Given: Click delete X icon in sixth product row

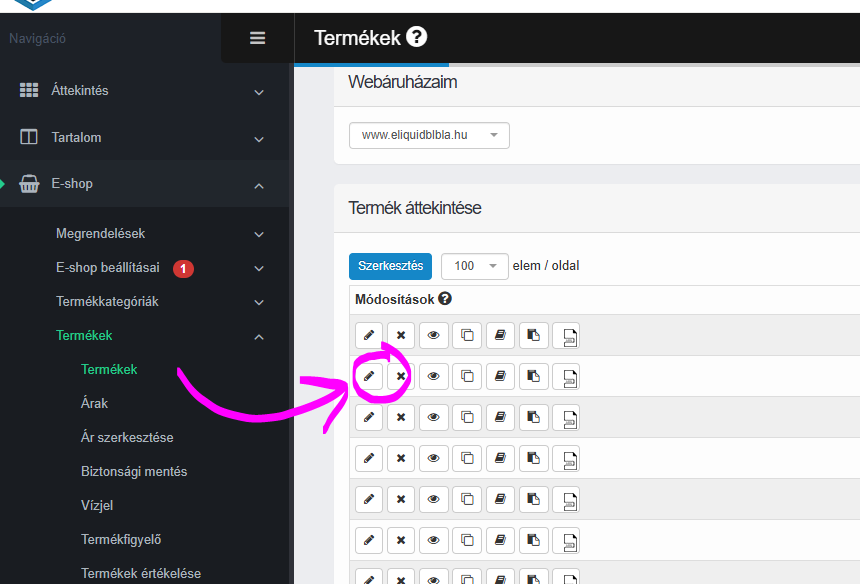Looking at the screenshot, I should point(401,540).
